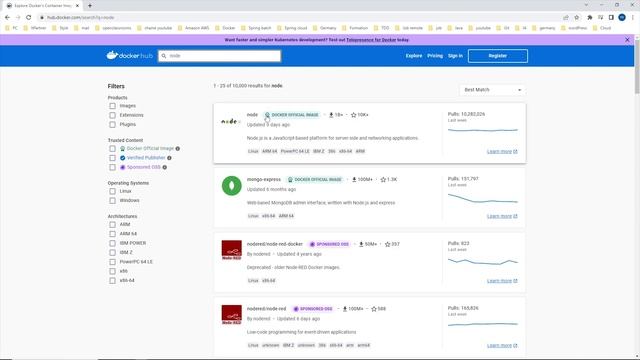Click the star icon on node result
The image size is (640, 360).
point(353,115)
